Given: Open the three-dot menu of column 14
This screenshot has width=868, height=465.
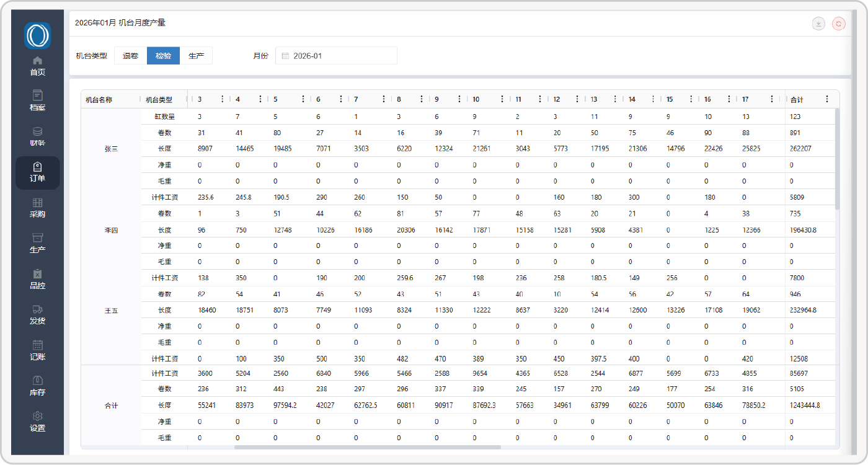Looking at the screenshot, I should coord(653,99).
